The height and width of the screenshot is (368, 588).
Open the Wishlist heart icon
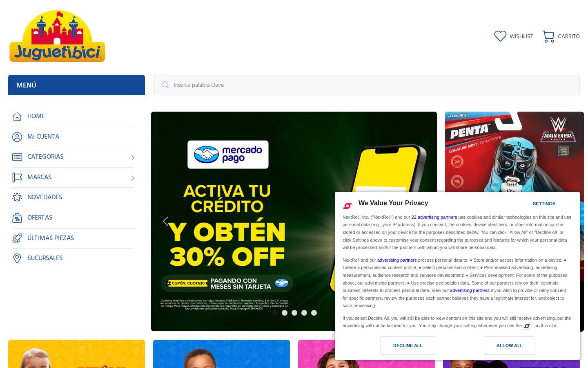click(500, 36)
